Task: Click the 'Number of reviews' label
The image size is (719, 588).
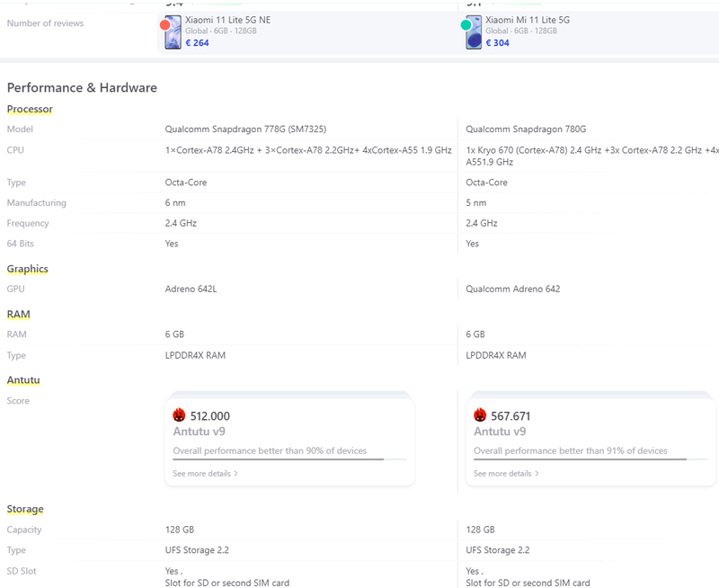Action: tap(46, 23)
